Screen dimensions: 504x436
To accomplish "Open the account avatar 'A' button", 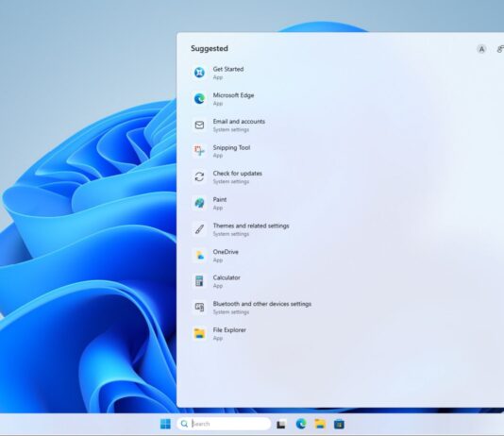I will [481, 49].
